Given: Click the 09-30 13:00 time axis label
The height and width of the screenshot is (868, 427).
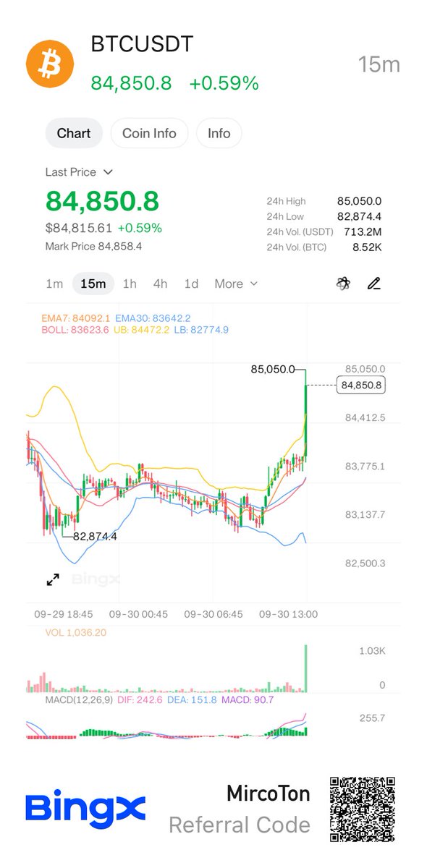Looking at the screenshot, I should tap(287, 614).
